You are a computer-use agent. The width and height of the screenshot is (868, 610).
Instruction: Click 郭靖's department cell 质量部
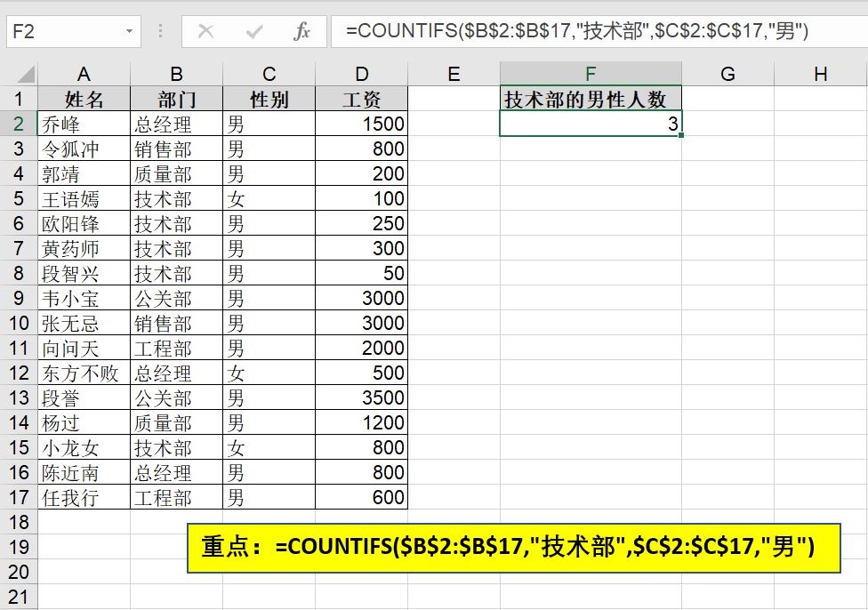tap(176, 173)
